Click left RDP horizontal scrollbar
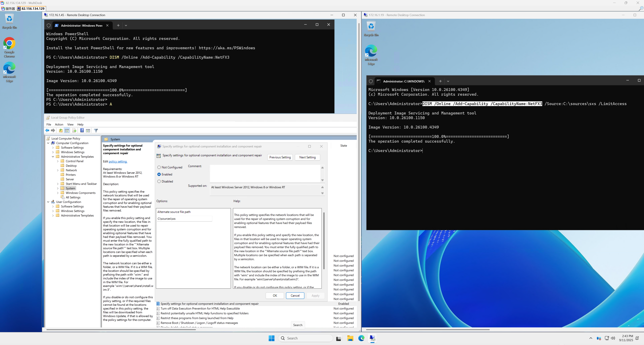The height and width of the screenshot is (345, 644). (x=121, y=330)
